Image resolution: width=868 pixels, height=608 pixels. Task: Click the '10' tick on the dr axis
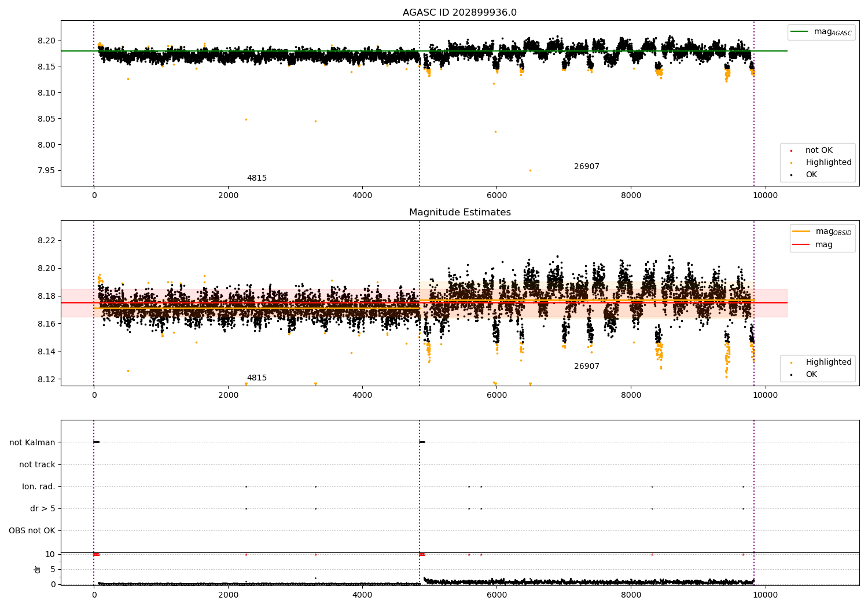pyautogui.click(x=50, y=555)
